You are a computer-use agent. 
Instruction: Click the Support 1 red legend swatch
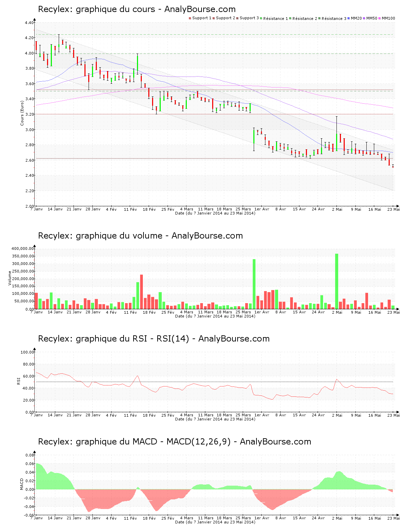[x=190, y=18]
